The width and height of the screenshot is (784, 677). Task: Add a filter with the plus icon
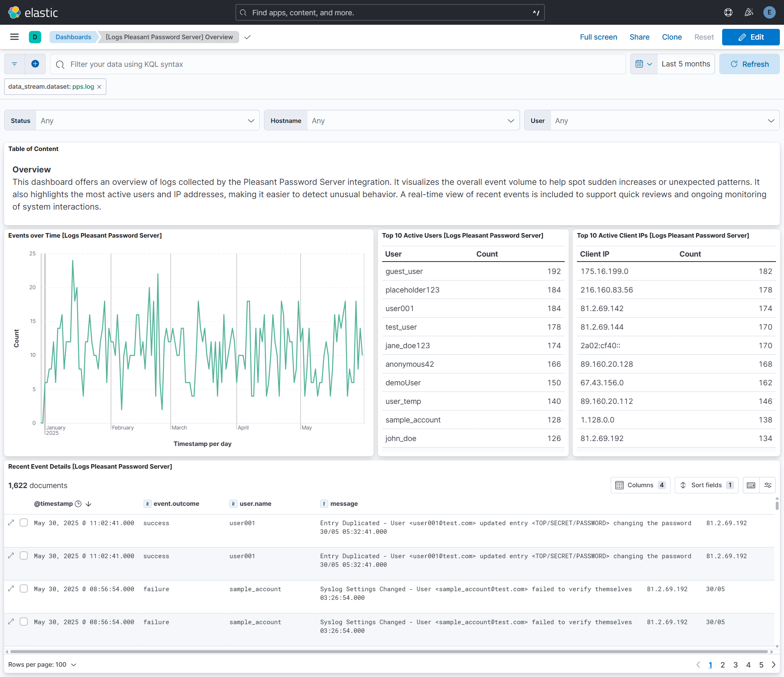[35, 64]
